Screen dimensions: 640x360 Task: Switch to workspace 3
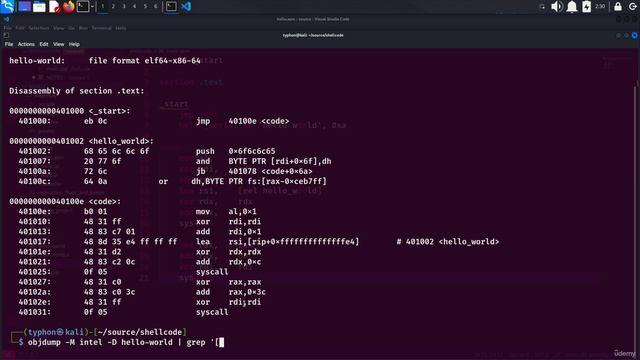coord(124,6)
